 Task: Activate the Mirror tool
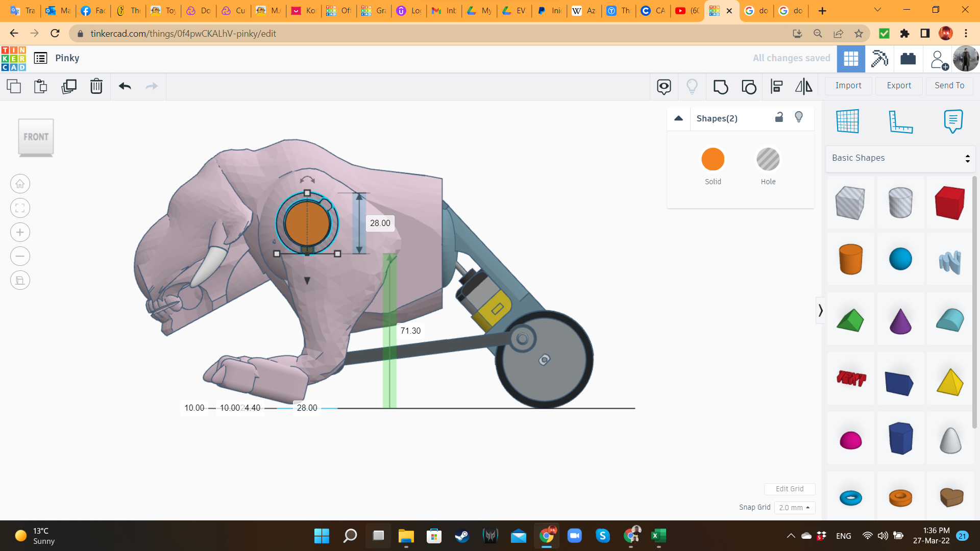(804, 87)
